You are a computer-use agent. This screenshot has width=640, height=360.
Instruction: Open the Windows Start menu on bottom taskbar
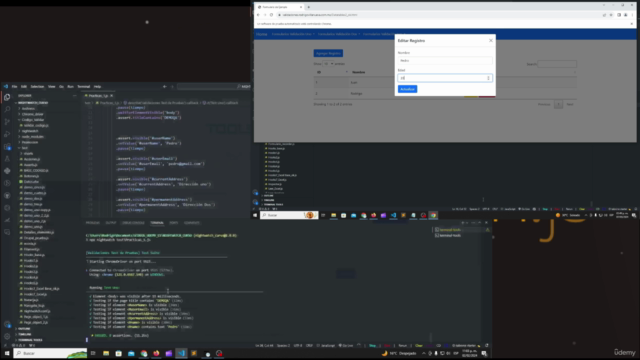7,353
